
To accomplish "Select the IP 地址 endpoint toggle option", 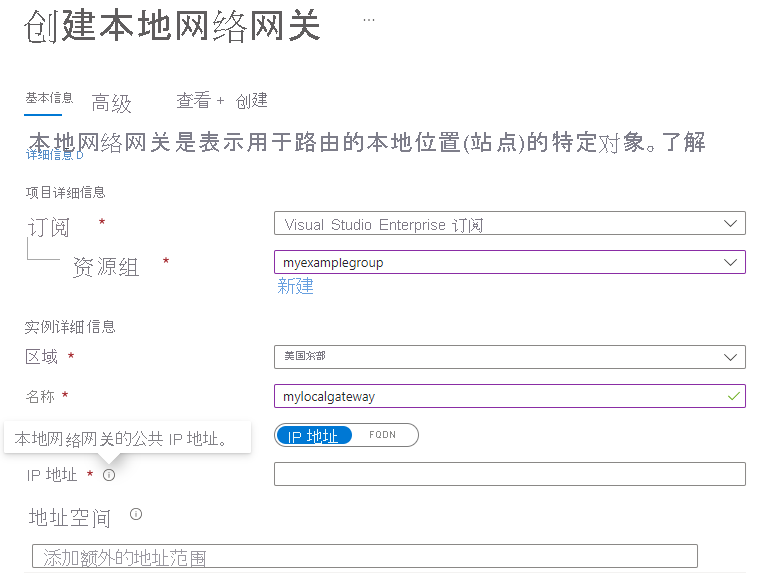I will [x=313, y=436].
